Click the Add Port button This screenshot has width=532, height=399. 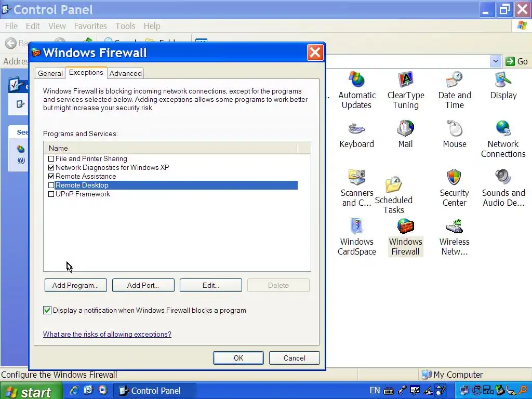143,285
